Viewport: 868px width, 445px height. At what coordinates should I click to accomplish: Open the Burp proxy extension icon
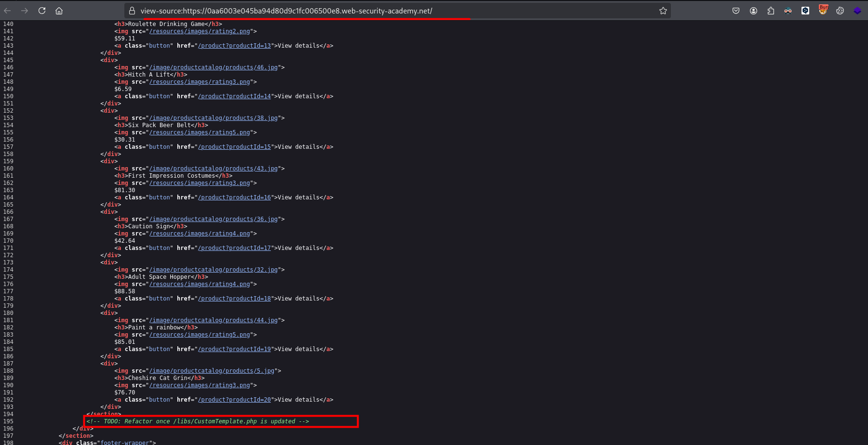pyautogui.click(x=823, y=10)
